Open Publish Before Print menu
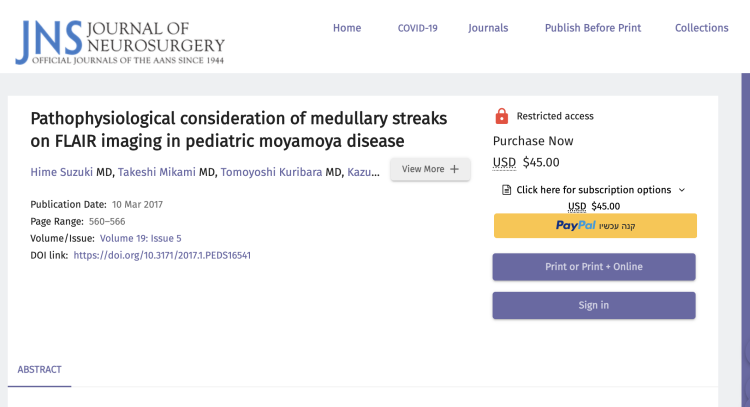750x407 pixels. pos(593,28)
